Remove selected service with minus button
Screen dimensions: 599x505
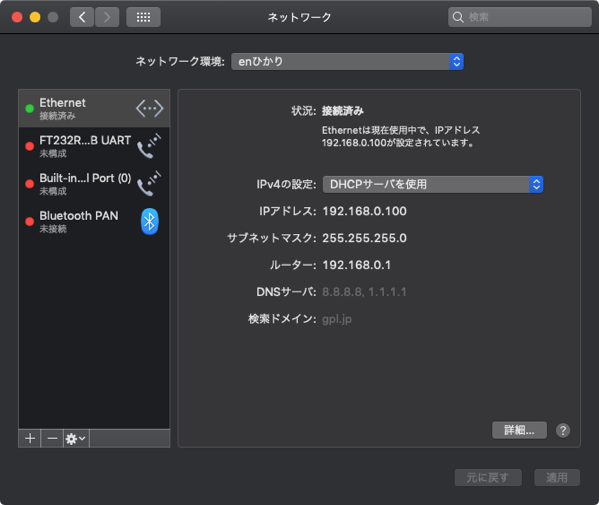[52, 438]
